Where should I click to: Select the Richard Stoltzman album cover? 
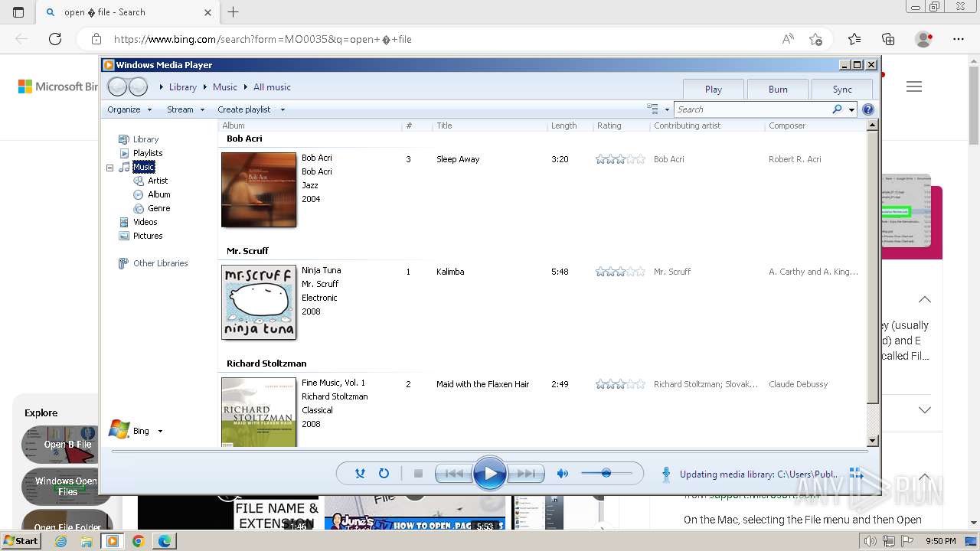tap(259, 412)
